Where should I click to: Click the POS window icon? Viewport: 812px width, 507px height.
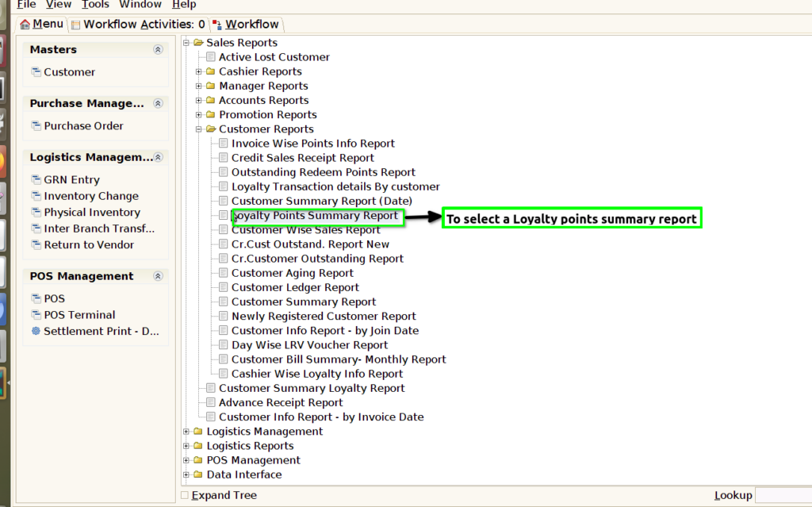(36, 298)
